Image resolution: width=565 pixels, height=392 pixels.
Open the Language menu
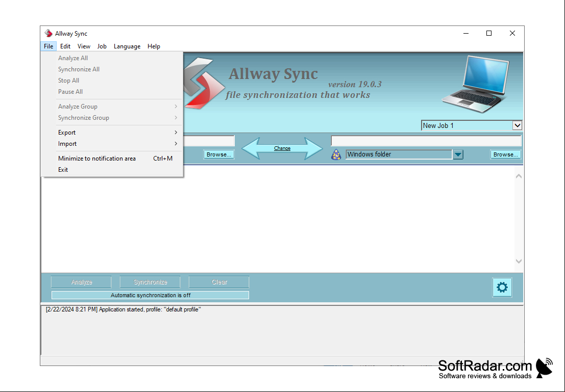tap(127, 46)
